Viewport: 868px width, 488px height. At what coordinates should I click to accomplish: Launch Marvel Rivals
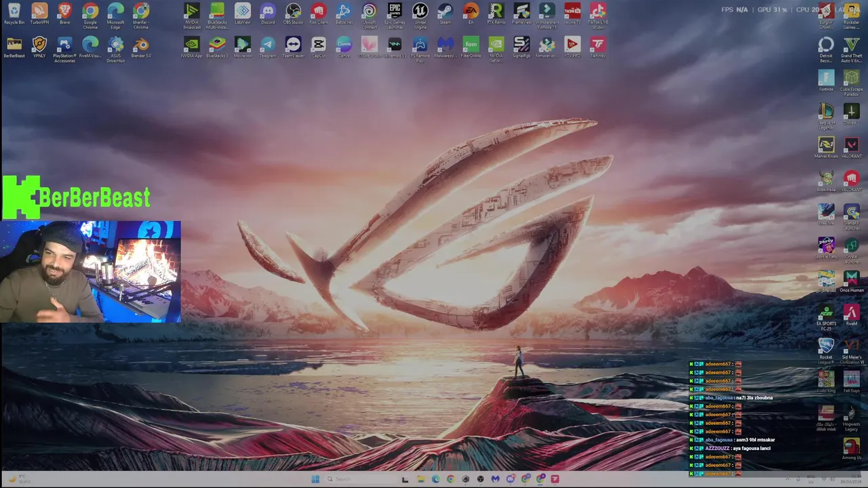click(826, 147)
